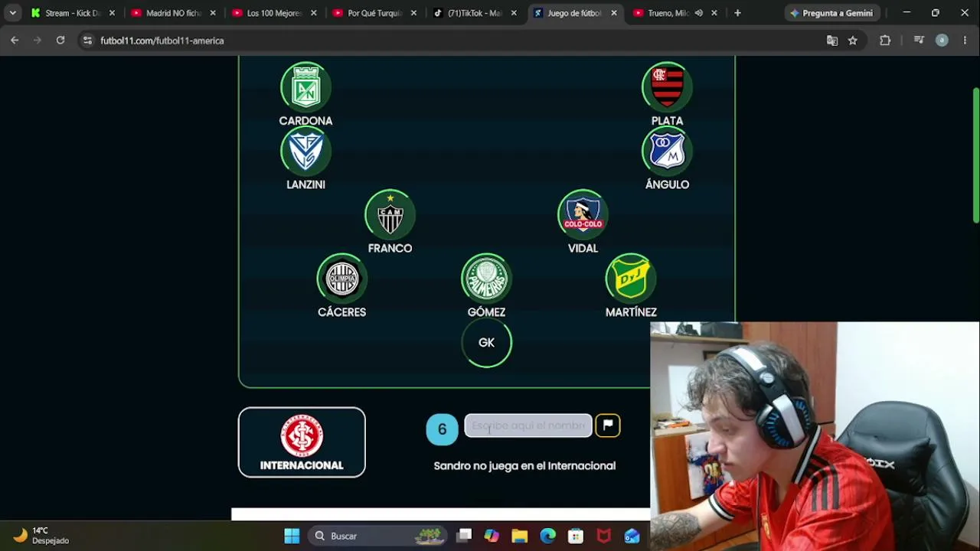
Task: Click the Atlético Nacional crest above Cardona
Action: click(x=305, y=87)
